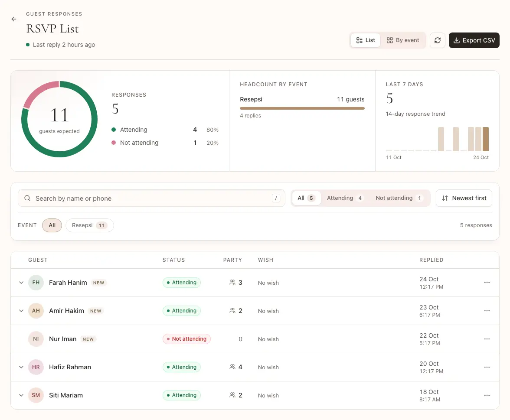Click the refresh responses icon button

click(x=438, y=40)
